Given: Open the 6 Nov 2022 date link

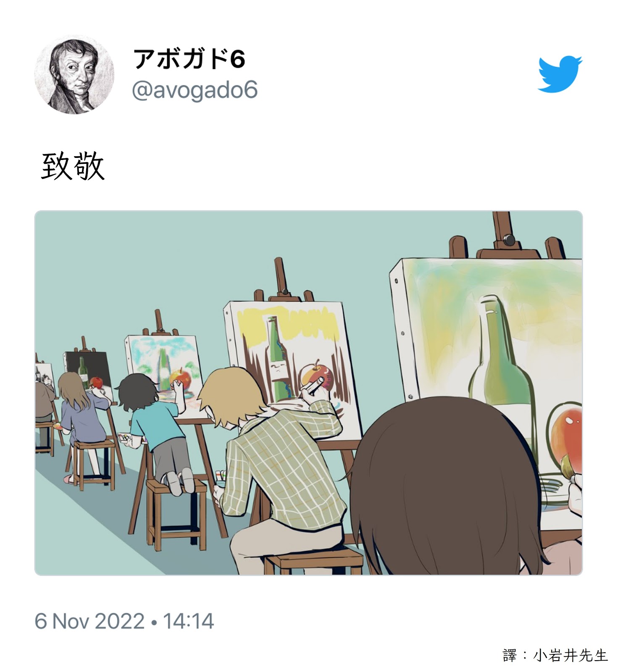Looking at the screenshot, I should click(89, 621).
